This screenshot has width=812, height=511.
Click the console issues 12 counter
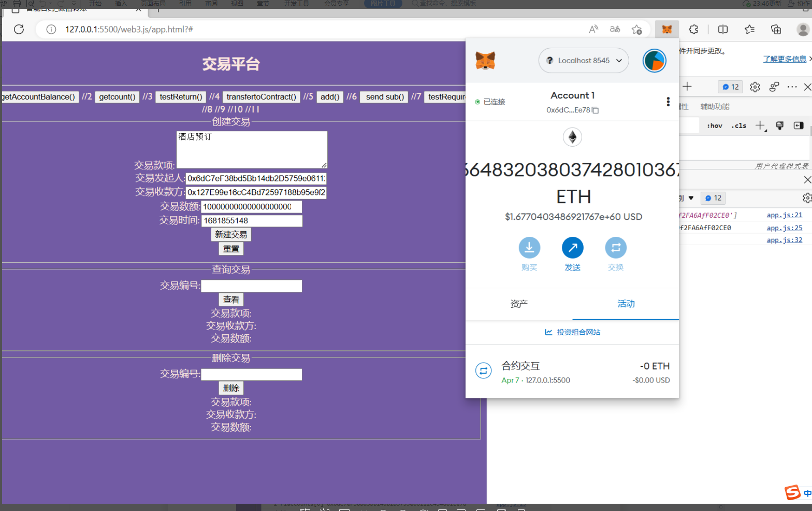point(713,198)
